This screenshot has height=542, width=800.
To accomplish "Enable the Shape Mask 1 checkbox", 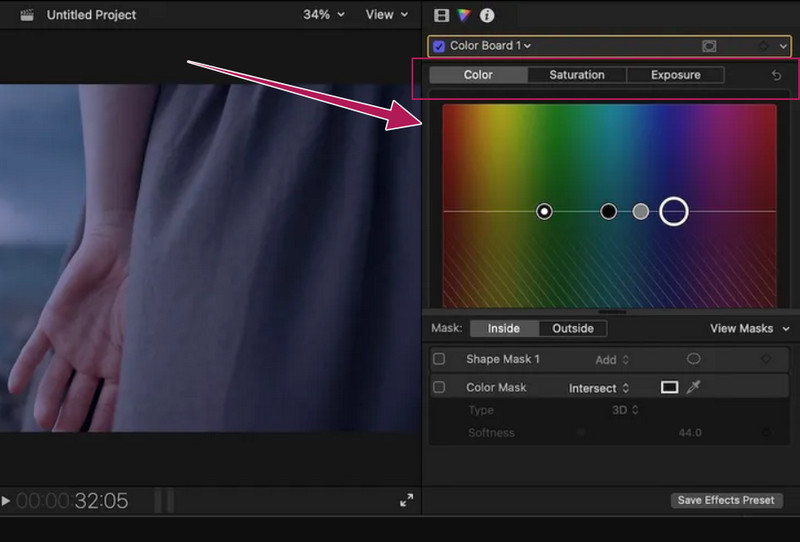I will click(439, 359).
